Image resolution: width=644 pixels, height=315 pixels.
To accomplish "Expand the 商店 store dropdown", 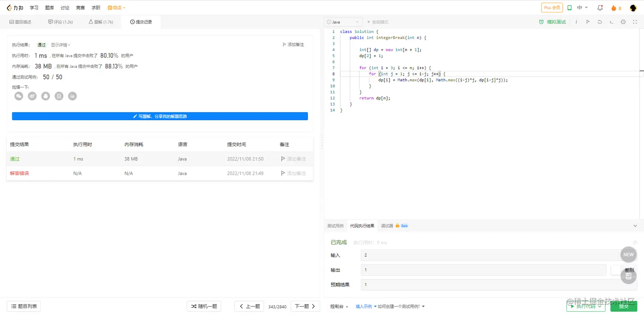I will pyautogui.click(x=116, y=8).
